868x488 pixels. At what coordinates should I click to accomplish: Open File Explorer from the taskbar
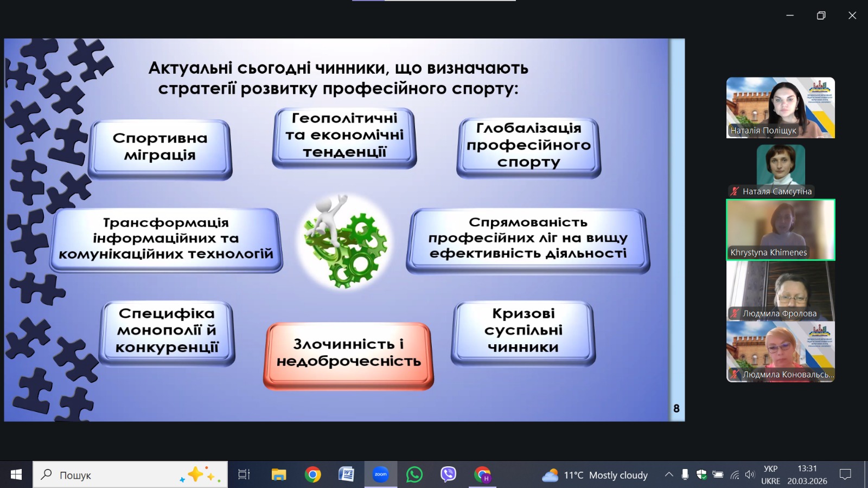tap(279, 474)
